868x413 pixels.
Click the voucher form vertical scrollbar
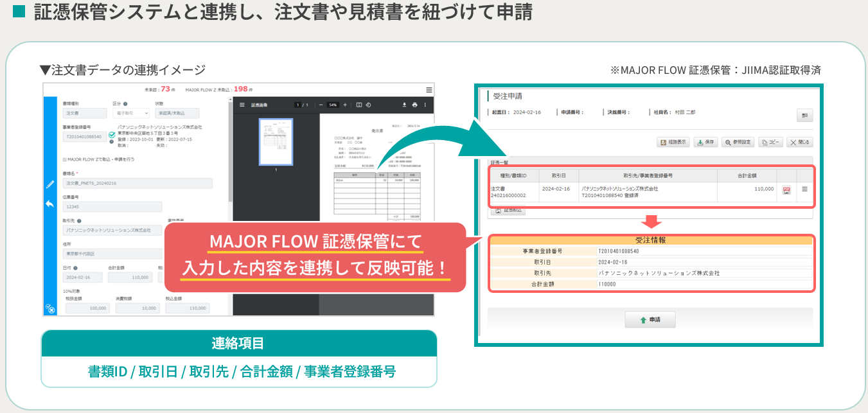(230, 151)
